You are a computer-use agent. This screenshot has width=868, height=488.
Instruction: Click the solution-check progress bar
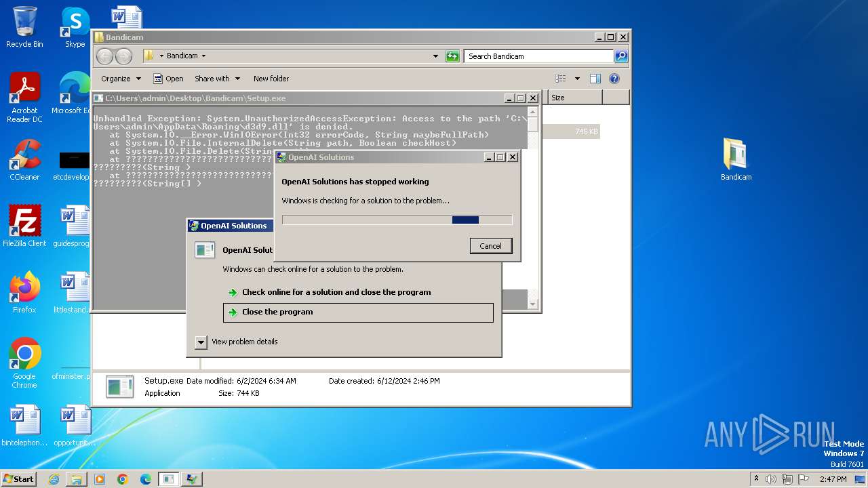tap(397, 220)
